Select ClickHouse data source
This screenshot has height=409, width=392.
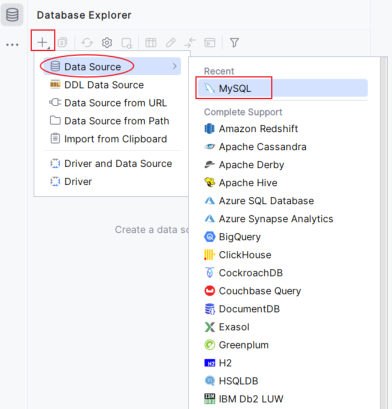282,255
